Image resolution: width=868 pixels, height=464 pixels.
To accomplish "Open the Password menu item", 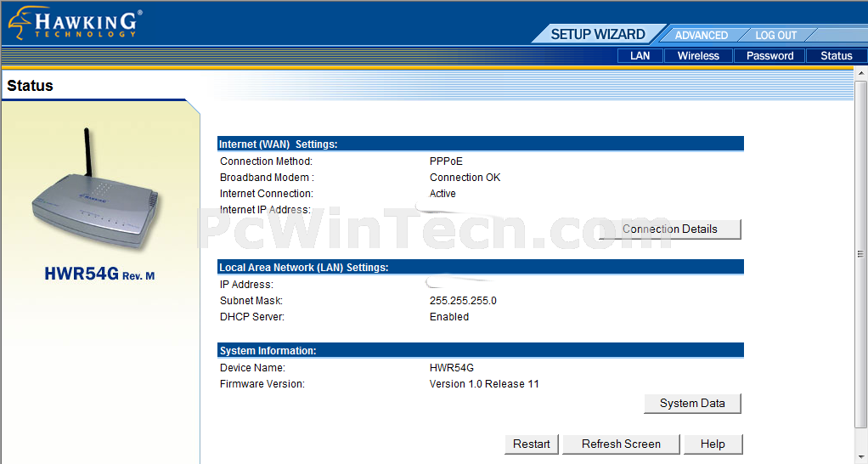I will pos(769,56).
